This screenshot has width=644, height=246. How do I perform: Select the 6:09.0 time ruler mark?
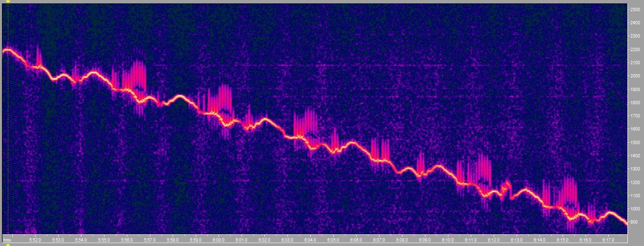tap(425, 240)
